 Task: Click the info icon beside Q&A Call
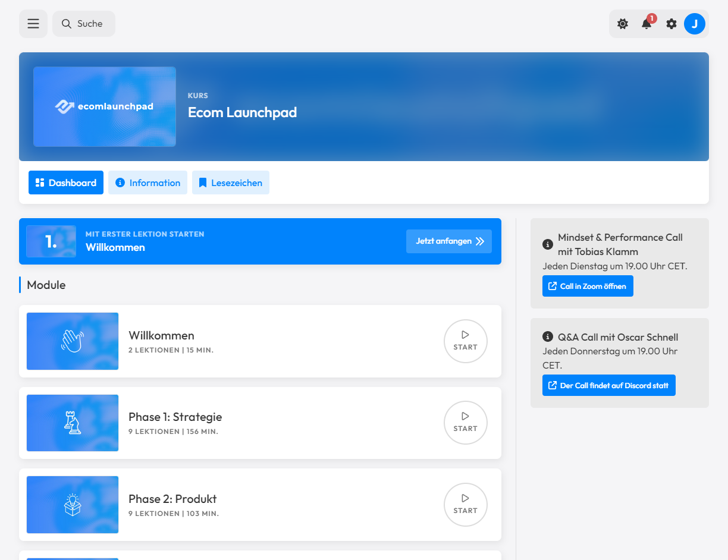547,336
